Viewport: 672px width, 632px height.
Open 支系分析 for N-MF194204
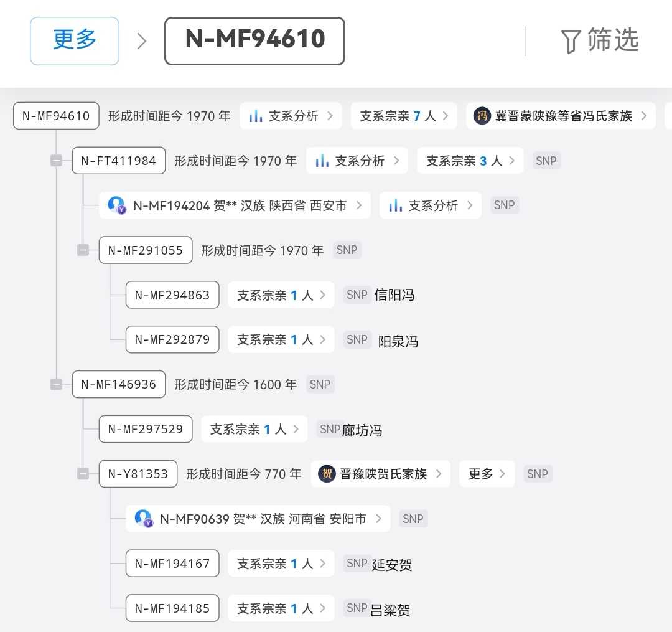(430, 205)
